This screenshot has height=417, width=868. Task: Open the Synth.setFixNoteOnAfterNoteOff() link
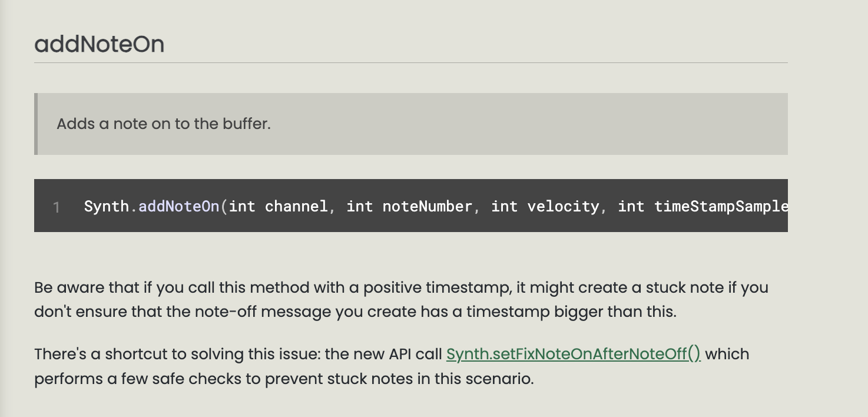pos(573,354)
